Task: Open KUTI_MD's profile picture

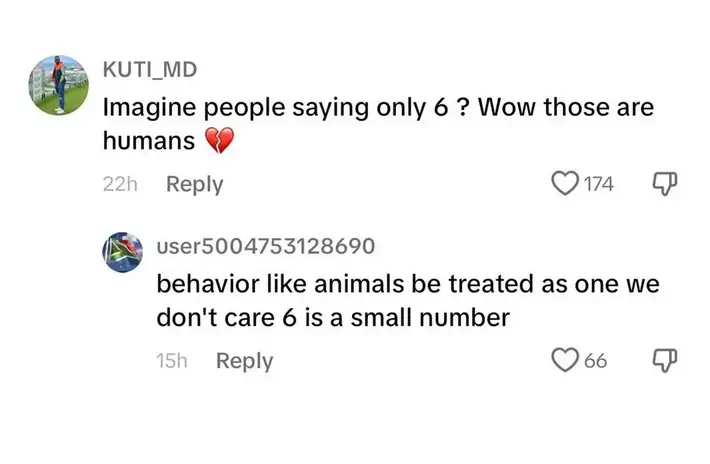Action: 59,86
